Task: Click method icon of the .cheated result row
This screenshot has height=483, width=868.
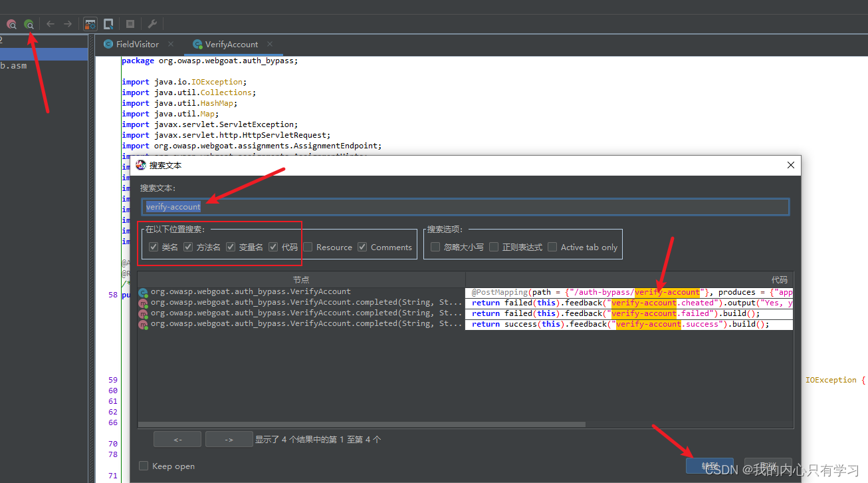Action: coord(143,303)
